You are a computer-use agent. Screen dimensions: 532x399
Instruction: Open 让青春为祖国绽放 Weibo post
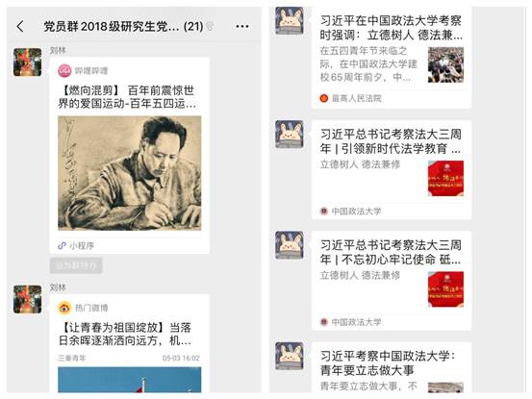(130, 343)
